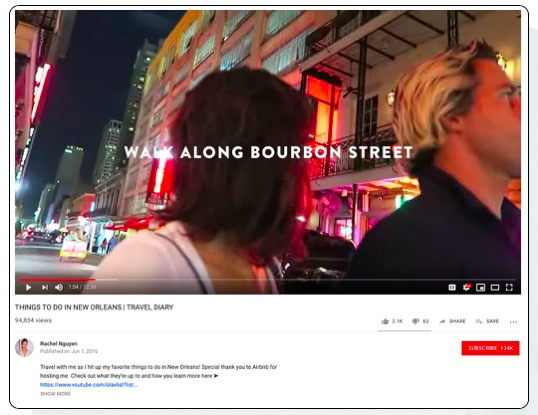The height and width of the screenshot is (415, 538).
Task: Play the video
Action: [28, 287]
